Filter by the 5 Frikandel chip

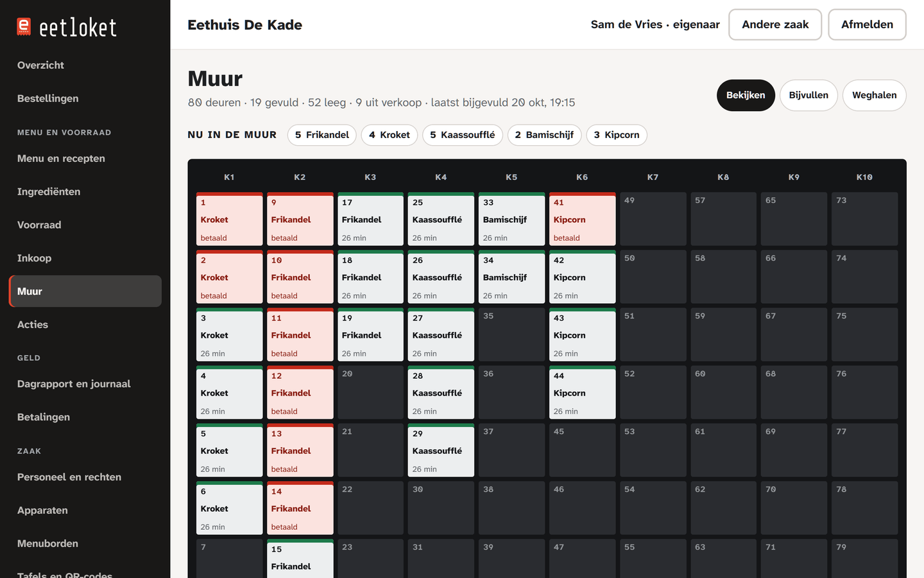(x=322, y=135)
